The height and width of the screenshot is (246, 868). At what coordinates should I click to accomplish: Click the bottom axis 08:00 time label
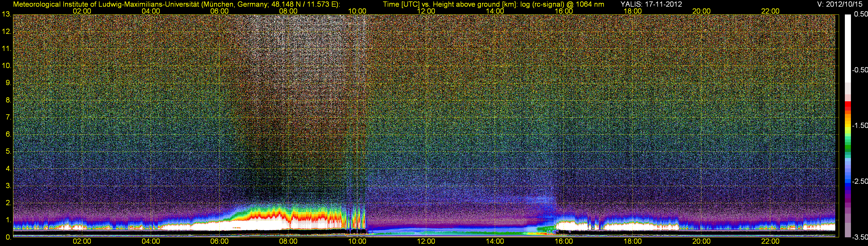pos(288,241)
